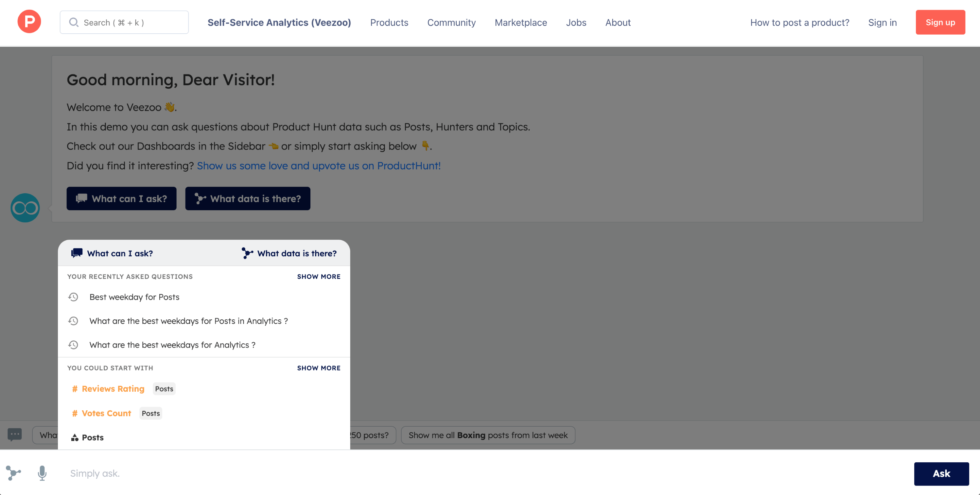This screenshot has height=495, width=980.
Task: Click the chat bubble icon in suggestions bar
Action: 15,435
